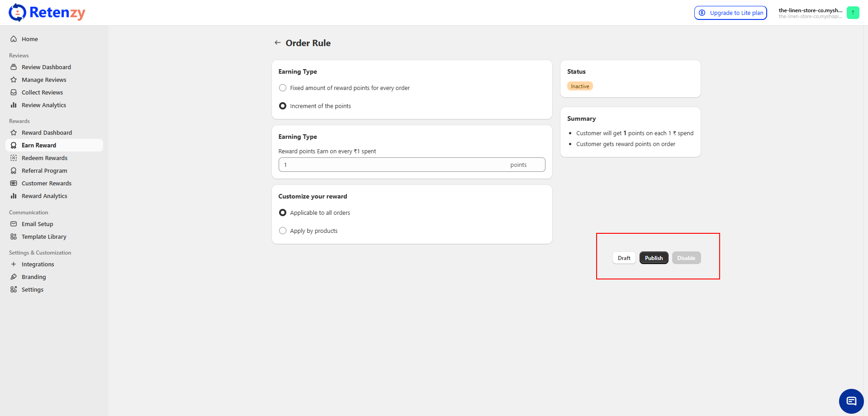Image resolution: width=868 pixels, height=416 pixels.
Task: Select Applicable to all orders option
Action: [283, 213]
